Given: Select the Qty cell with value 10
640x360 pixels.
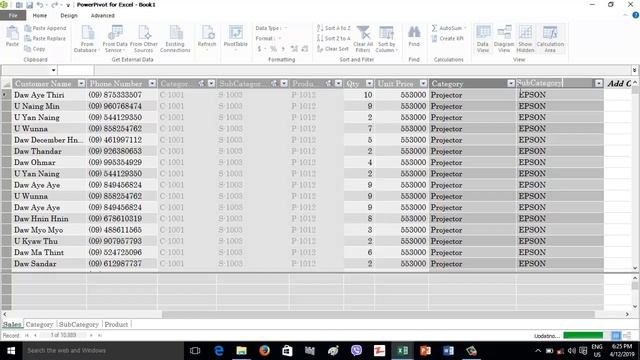Looking at the screenshot, I should [x=359, y=95].
